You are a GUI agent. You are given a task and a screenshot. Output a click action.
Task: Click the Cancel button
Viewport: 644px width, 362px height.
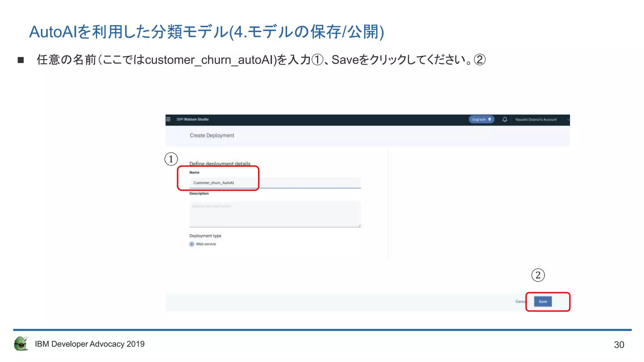coord(520,302)
